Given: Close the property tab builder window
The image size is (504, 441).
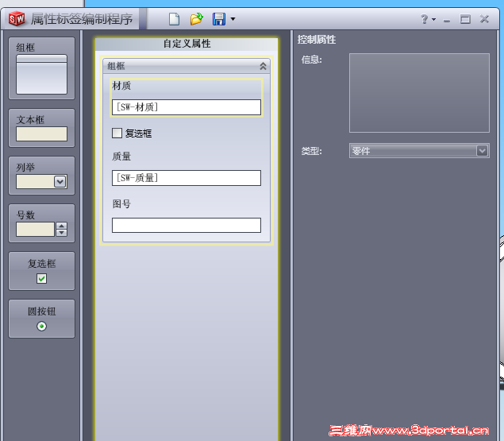Looking at the screenshot, I should [x=484, y=19].
